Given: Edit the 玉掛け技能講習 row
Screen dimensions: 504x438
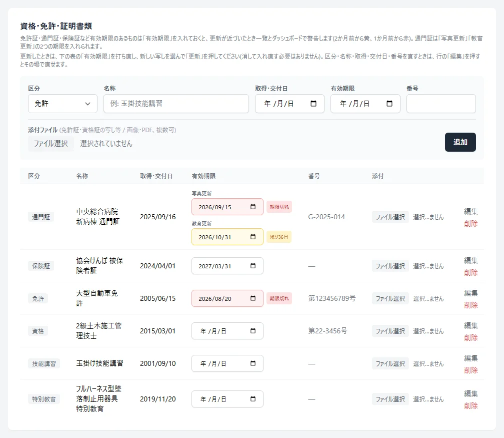Looking at the screenshot, I should (x=471, y=358).
